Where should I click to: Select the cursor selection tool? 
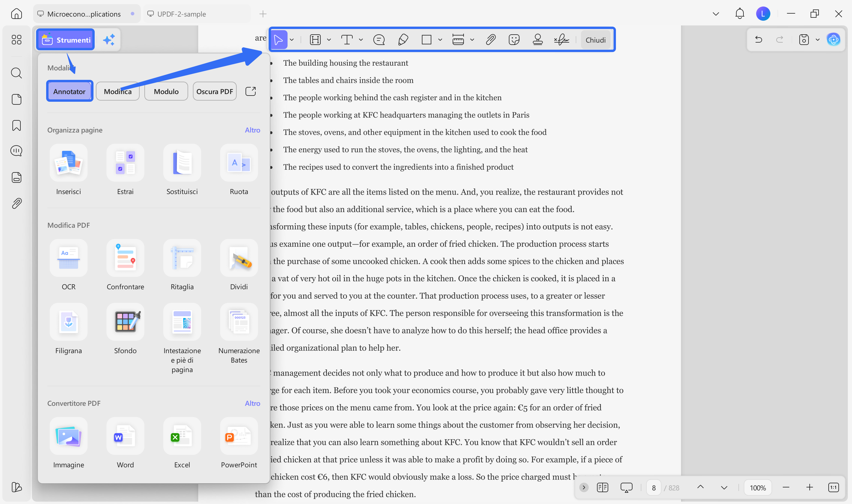tap(278, 40)
